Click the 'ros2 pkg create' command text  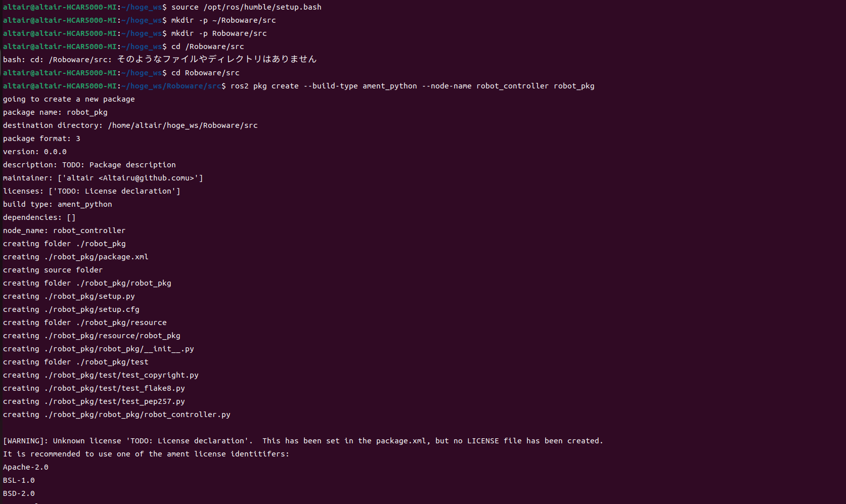point(264,86)
